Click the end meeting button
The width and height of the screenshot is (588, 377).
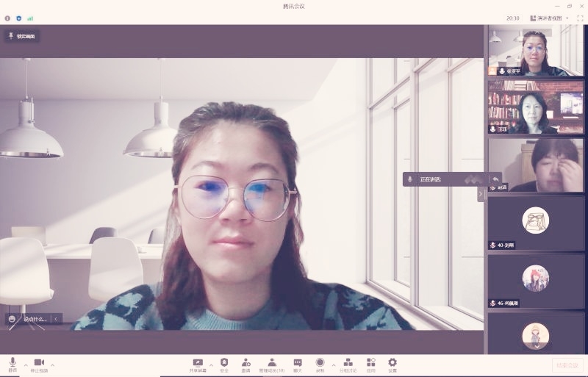point(567,365)
